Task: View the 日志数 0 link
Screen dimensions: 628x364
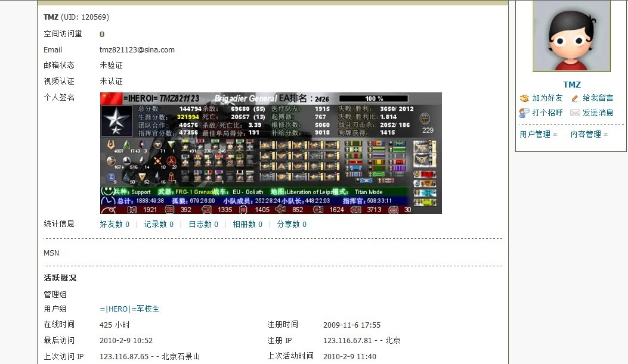Action: (x=203, y=225)
